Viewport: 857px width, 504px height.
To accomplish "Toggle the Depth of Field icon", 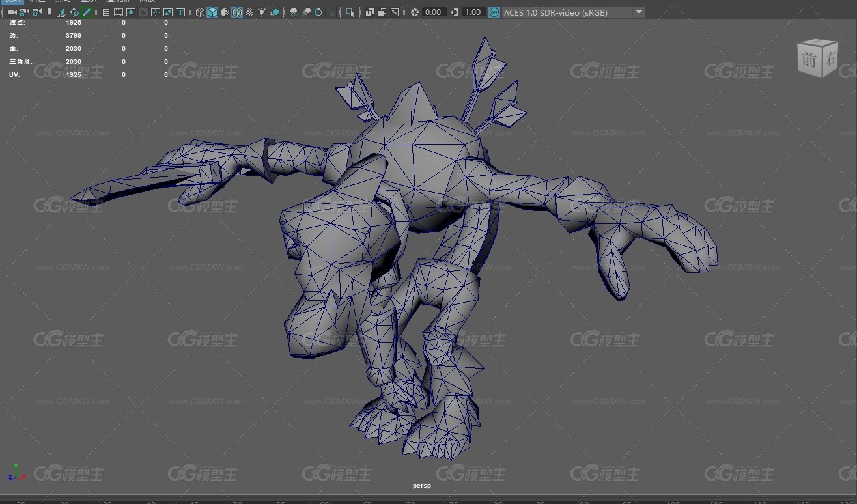I will (x=331, y=12).
